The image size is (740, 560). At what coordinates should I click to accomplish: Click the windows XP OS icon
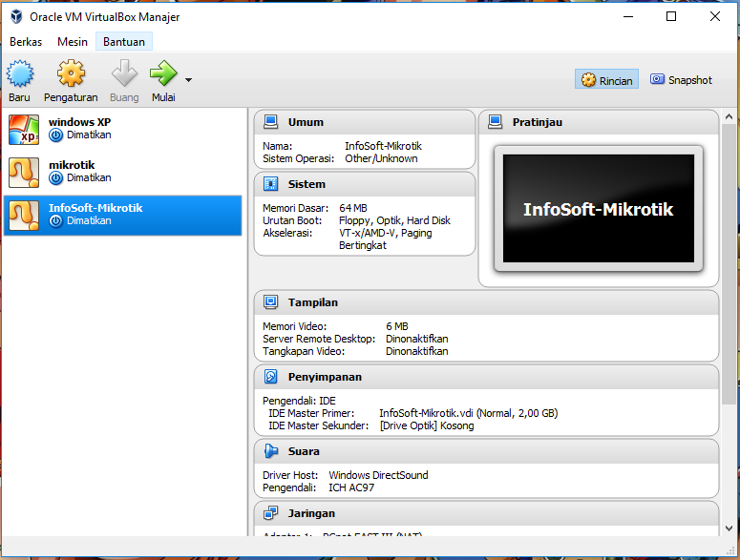point(24,130)
